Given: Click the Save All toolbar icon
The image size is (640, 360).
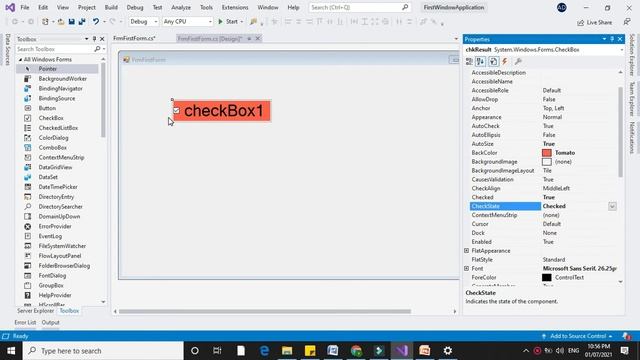Looking at the screenshot, I should click(x=82, y=22).
